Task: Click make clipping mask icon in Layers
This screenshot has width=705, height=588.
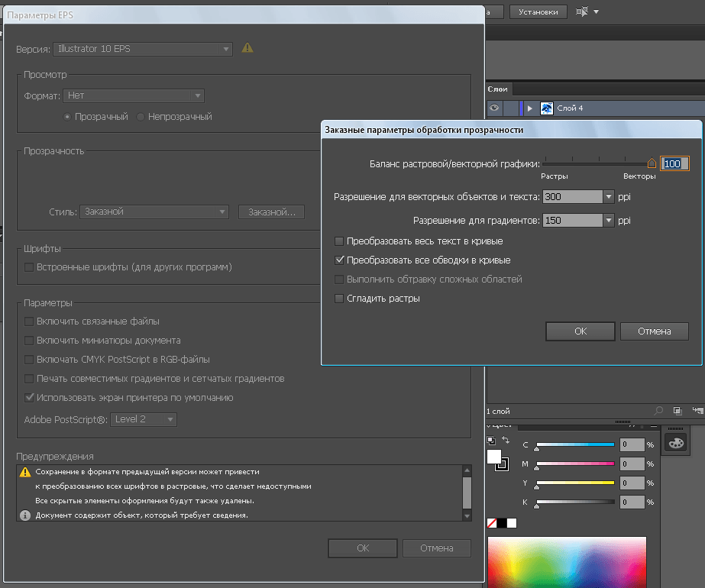Action: 678,410
